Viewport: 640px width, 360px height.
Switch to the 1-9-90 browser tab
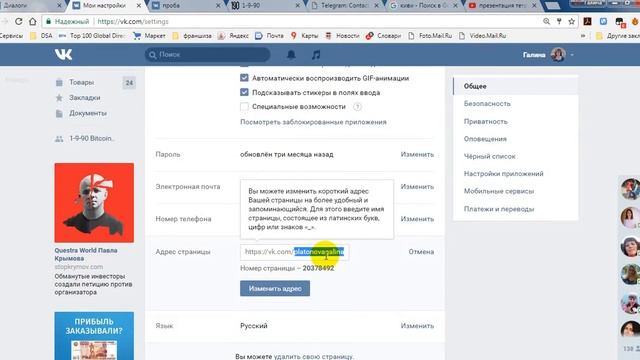click(265, 6)
